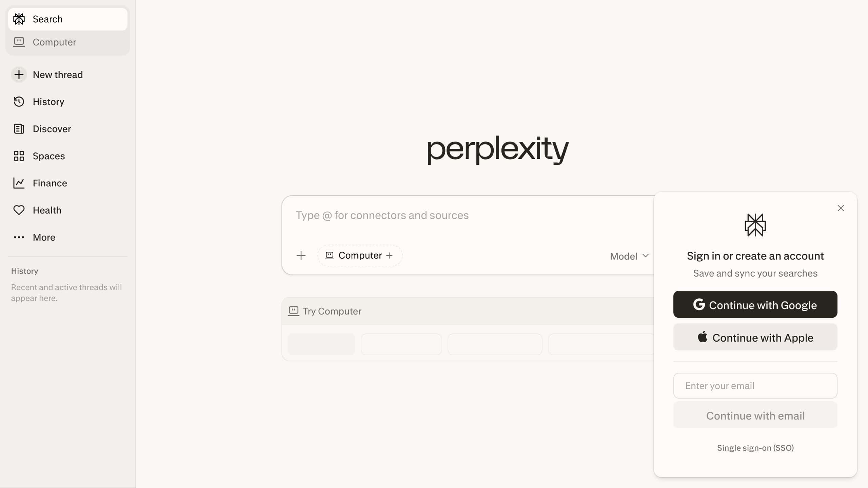868x488 pixels.
Task: Click the More options in sidebar
Action: pos(44,237)
